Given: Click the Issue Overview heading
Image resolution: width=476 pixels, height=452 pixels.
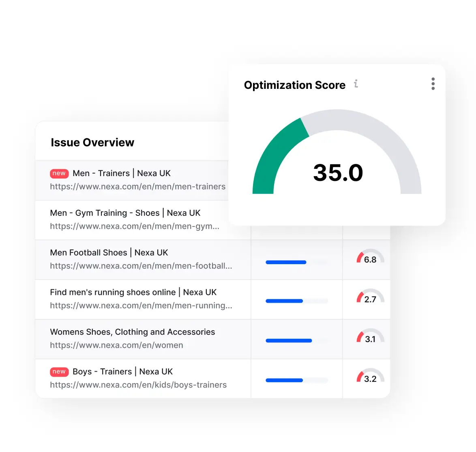Looking at the screenshot, I should click(x=92, y=142).
